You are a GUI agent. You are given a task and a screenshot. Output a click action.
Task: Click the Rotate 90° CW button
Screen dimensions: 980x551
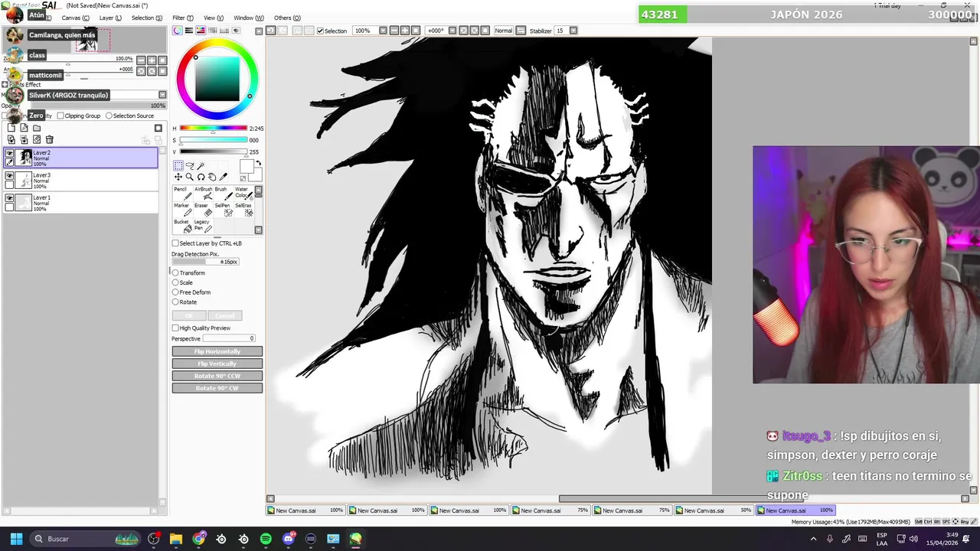point(217,388)
